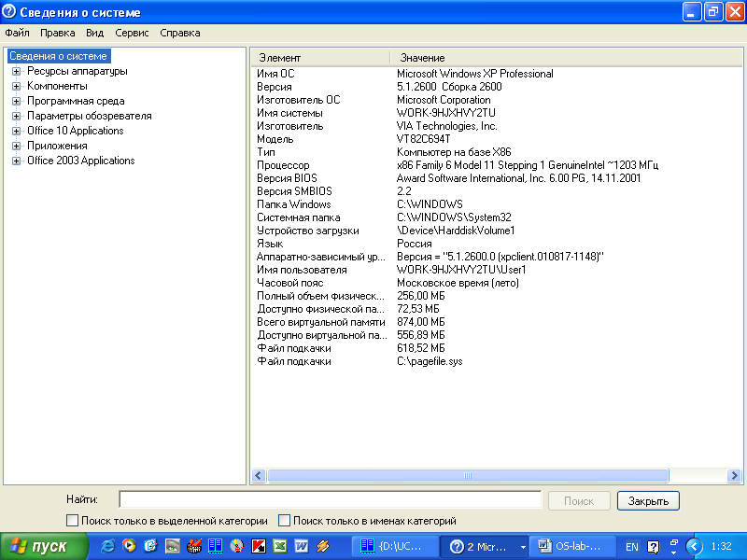The image size is (747, 560).
Task: Click the Total Commander quick launch icon
Action: 216,546
